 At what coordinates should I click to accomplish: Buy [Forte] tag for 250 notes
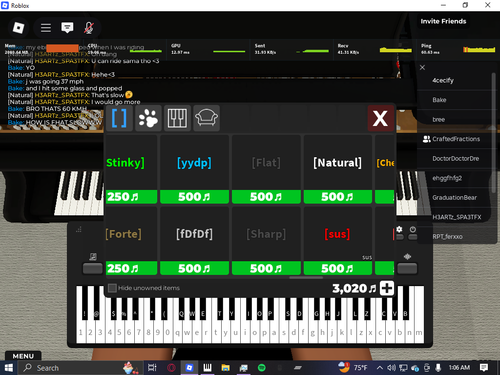[x=131, y=268]
